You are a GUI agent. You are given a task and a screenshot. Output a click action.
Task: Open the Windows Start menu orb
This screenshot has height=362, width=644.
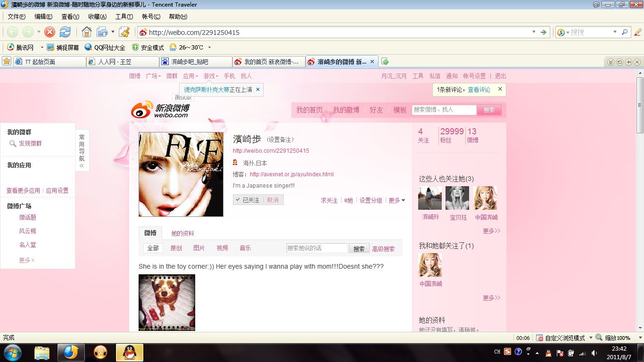pyautogui.click(x=12, y=352)
